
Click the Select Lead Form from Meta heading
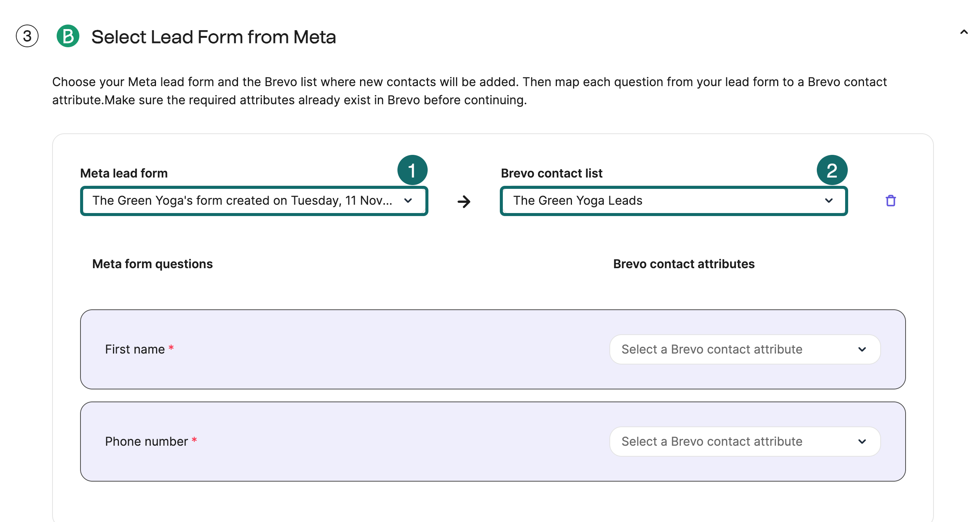click(x=213, y=37)
